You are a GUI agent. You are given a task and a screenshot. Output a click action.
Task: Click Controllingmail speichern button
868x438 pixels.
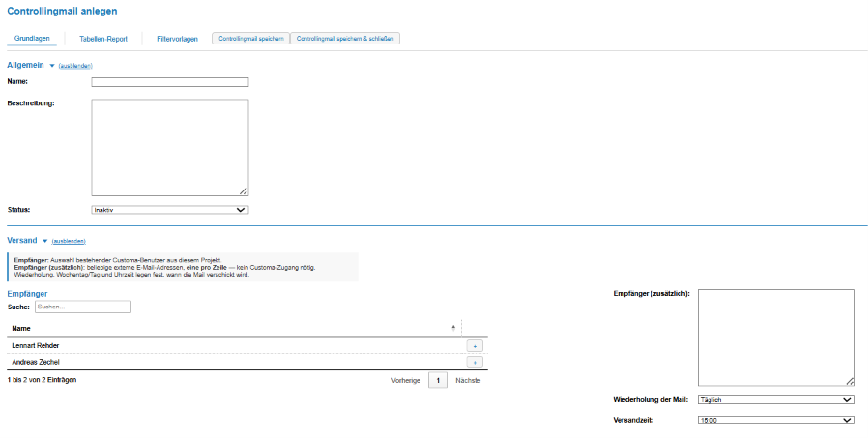(250, 39)
